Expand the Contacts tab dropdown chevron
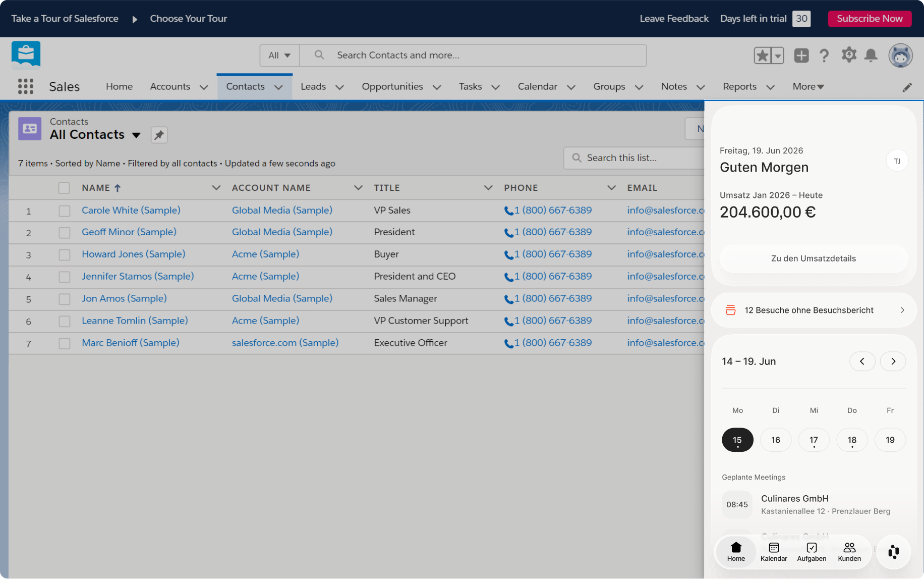This screenshot has height=579, width=924. [x=278, y=87]
